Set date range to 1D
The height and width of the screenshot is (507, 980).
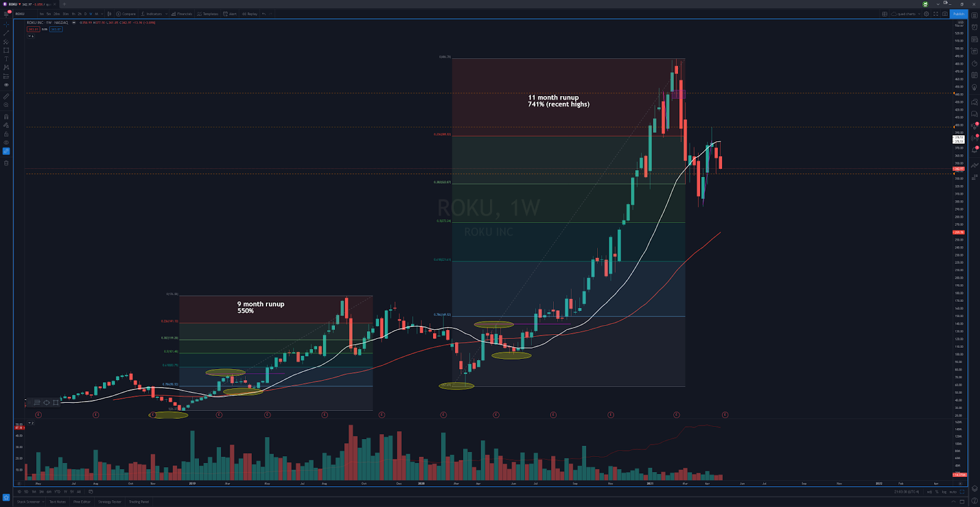[20, 492]
